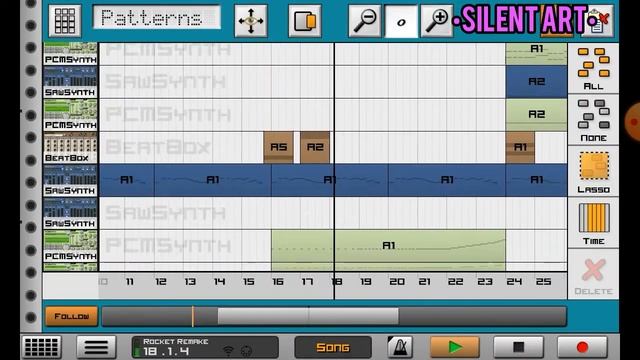This screenshot has width=640, height=360.
Task: Toggle the Song mode button
Action: [x=333, y=347]
